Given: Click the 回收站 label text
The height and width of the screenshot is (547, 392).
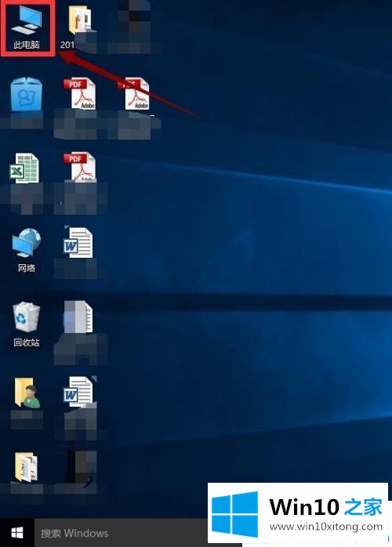Looking at the screenshot, I should (27, 342).
